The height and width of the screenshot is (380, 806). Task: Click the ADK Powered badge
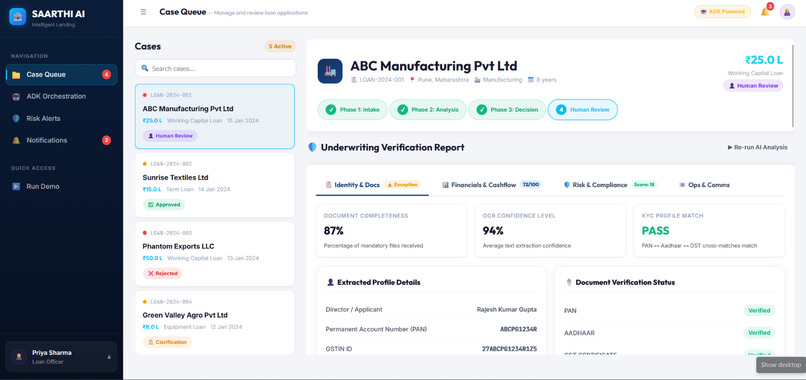pos(722,11)
